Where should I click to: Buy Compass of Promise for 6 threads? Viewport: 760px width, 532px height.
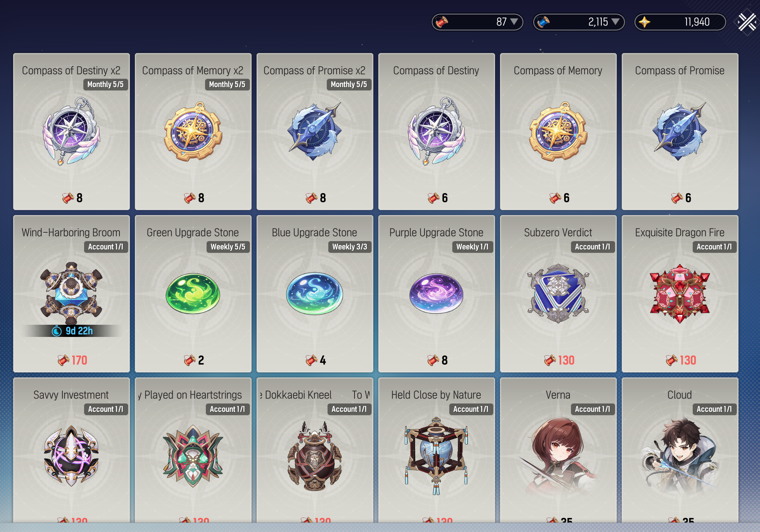click(x=680, y=132)
